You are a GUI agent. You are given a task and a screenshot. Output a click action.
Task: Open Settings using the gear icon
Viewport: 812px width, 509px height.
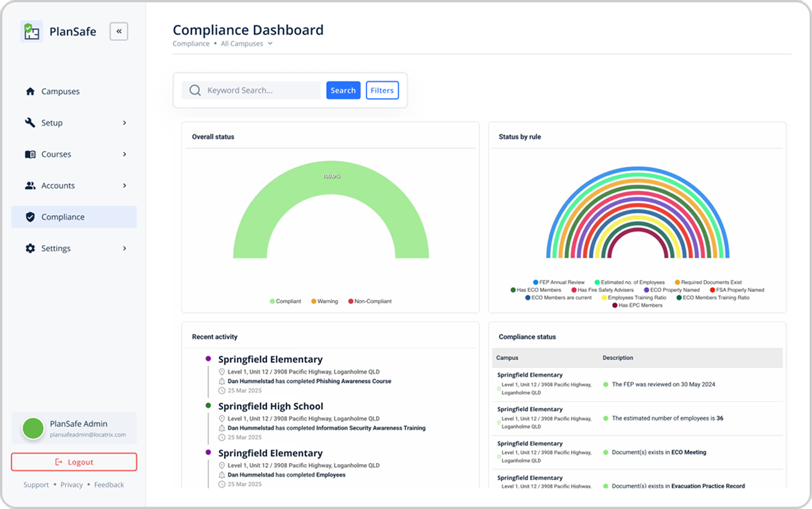(x=29, y=248)
